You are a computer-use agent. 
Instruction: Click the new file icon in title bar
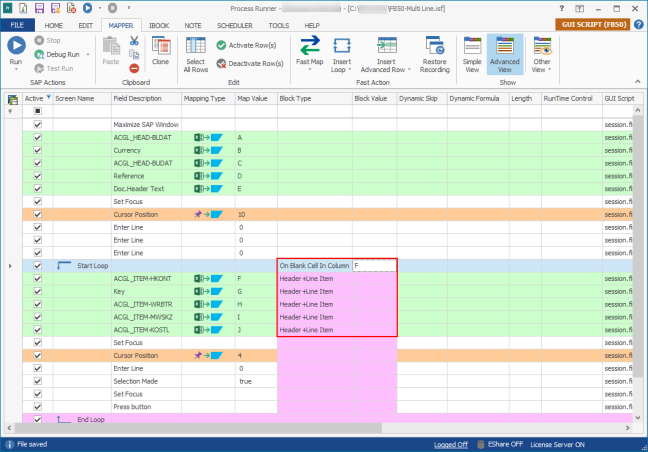click(23, 8)
